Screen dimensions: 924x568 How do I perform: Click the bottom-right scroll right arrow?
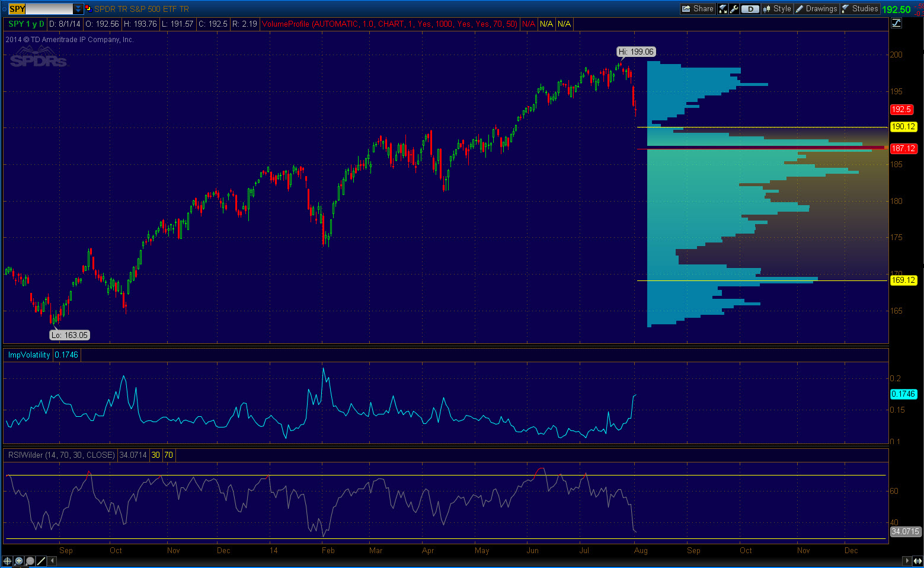click(907, 560)
